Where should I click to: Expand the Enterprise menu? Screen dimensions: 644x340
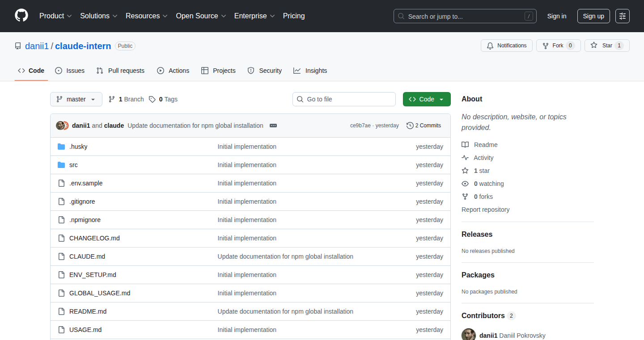[x=254, y=16]
